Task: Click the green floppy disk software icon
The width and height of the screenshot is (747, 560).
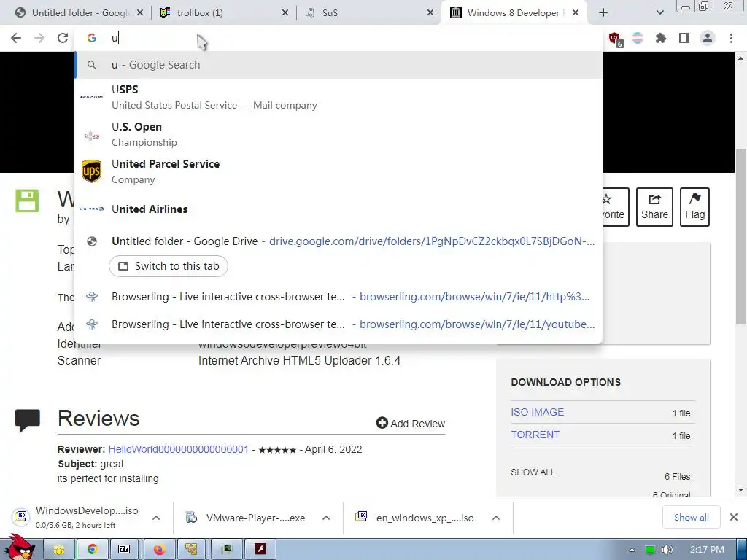Action: pyautogui.click(x=27, y=201)
